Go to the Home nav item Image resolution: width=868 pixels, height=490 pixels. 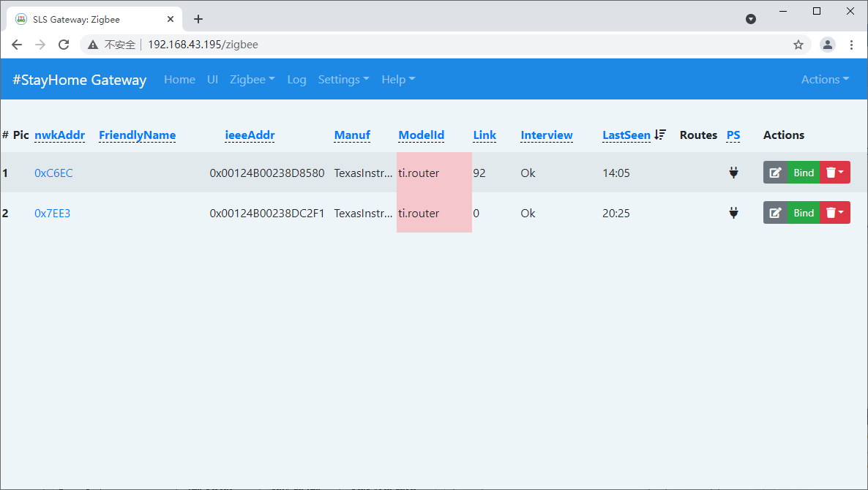(179, 80)
